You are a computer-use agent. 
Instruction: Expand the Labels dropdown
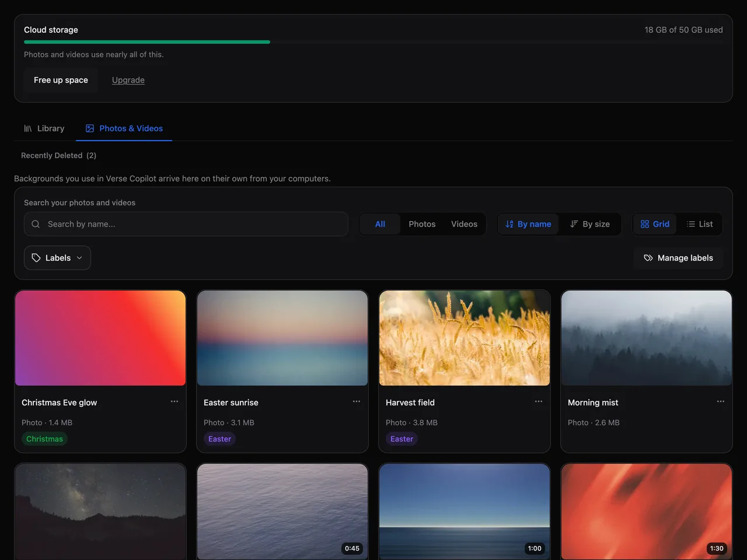pos(57,258)
